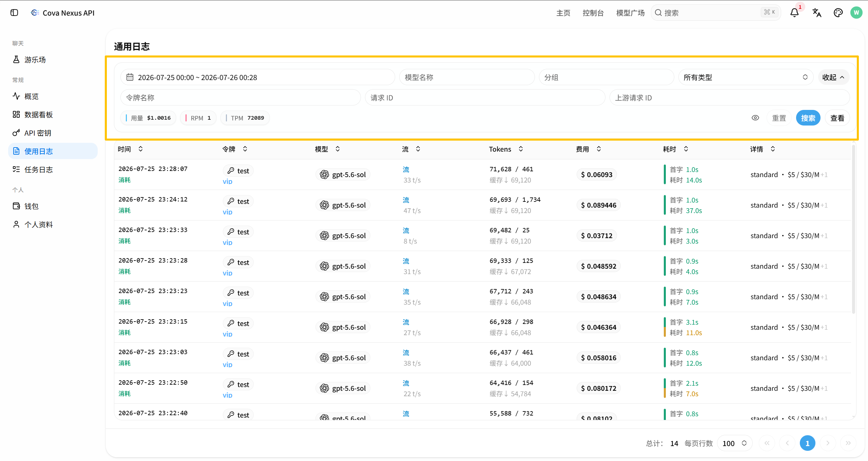Screen dimensions: 868x461
Task: Click the 重置 reset button
Action: pos(779,118)
